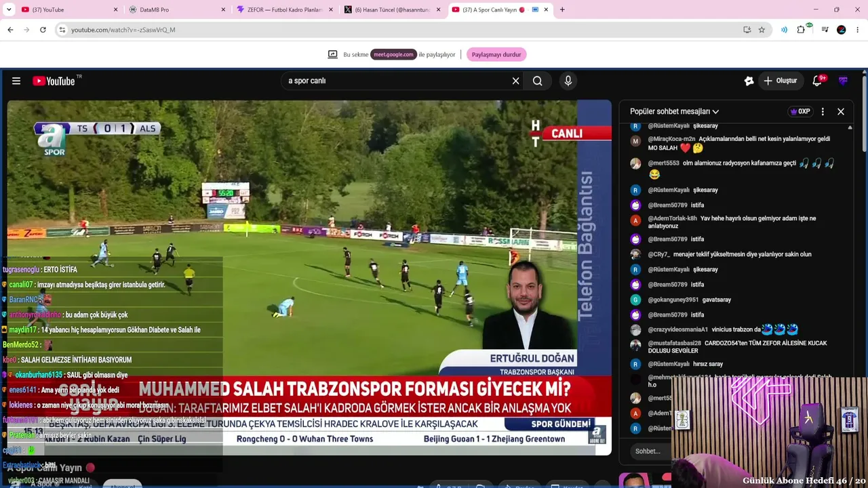Open live chat three-dot options menu

coord(823,111)
